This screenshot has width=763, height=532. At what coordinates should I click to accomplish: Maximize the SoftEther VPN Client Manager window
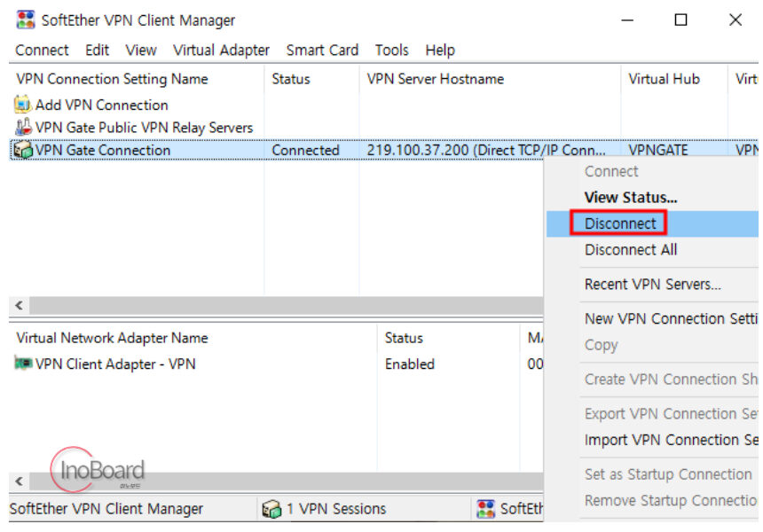(x=680, y=20)
